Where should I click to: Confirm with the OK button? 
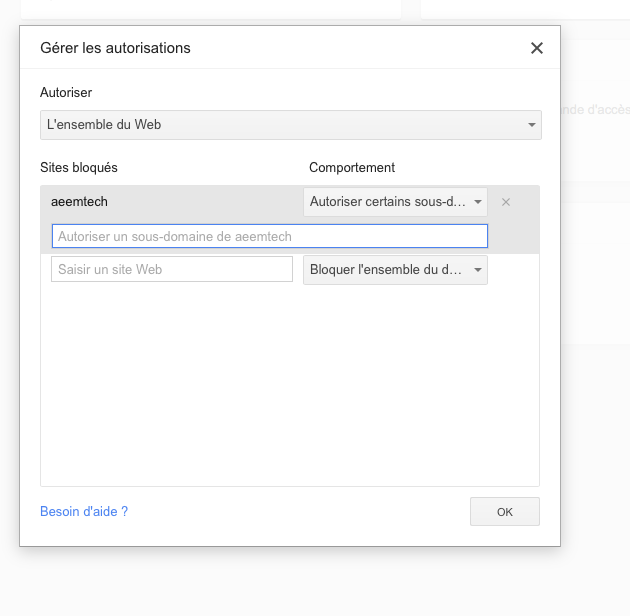[504, 511]
